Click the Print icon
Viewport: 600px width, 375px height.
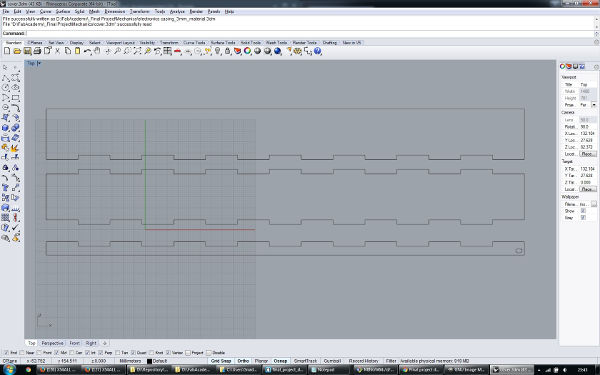(37, 51)
